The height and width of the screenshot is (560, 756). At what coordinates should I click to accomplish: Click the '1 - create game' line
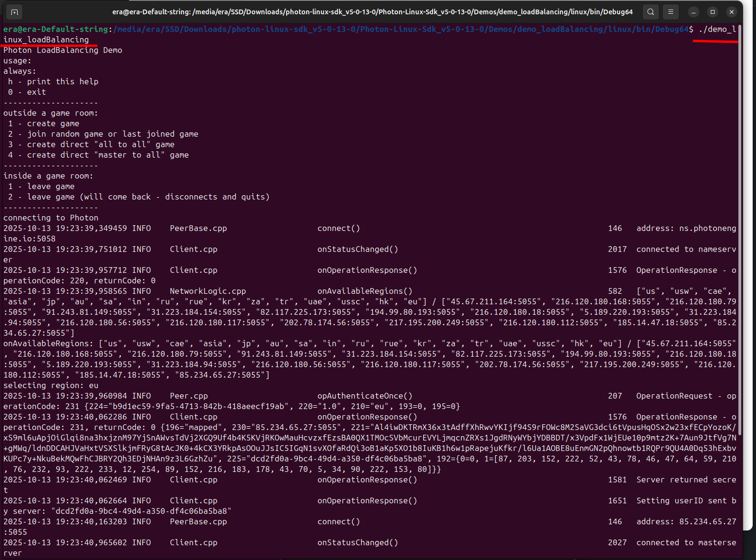44,123
